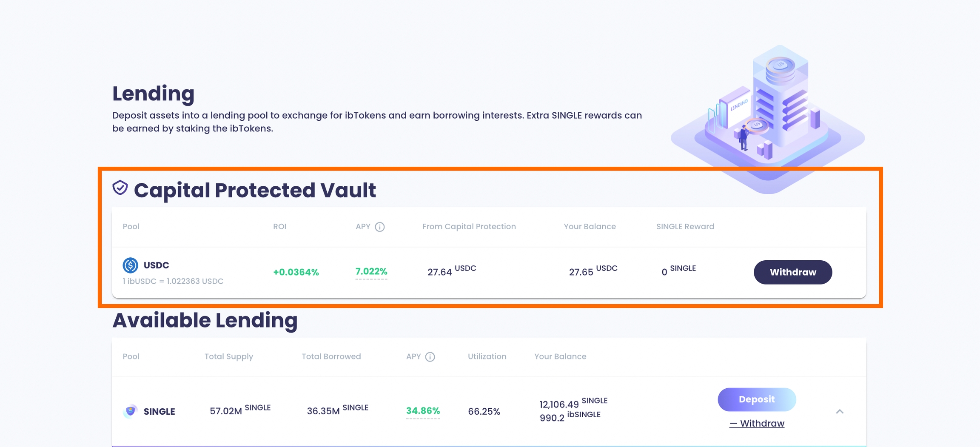Click the underlined Withdraw link for SINGLE
The image size is (980, 447).
click(x=757, y=424)
